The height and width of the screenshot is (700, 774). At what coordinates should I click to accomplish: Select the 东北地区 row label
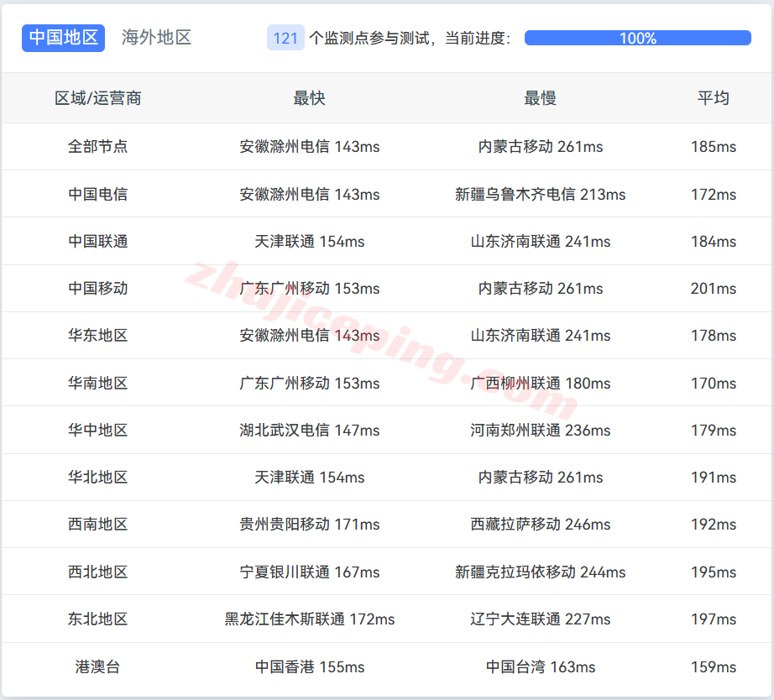[x=97, y=619]
